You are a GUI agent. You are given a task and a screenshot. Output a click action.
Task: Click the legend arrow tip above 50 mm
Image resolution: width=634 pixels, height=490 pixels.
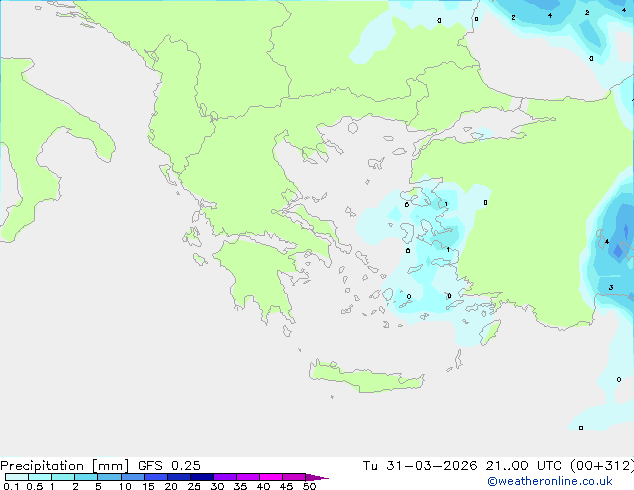tap(317, 477)
